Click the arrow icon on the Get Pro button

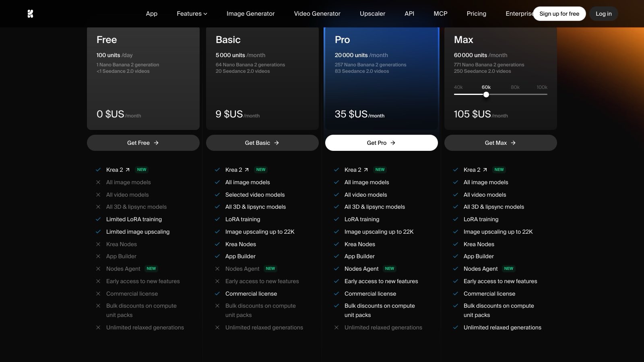pyautogui.click(x=393, y=143)
